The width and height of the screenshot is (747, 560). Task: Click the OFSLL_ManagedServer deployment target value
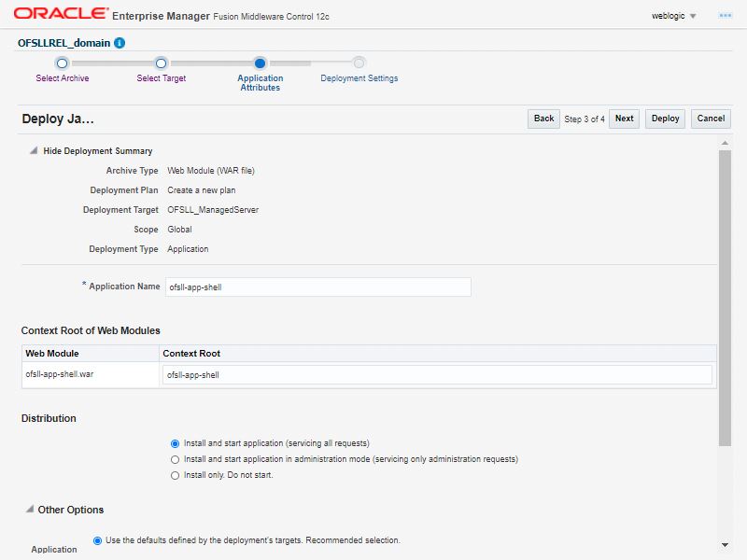pyautogui.click(x=213, y=210)
